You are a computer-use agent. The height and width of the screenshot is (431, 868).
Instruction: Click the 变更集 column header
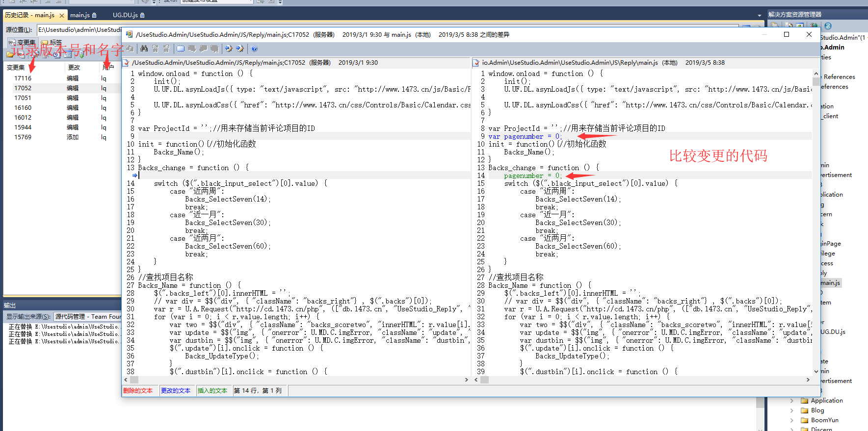[34, 67]
